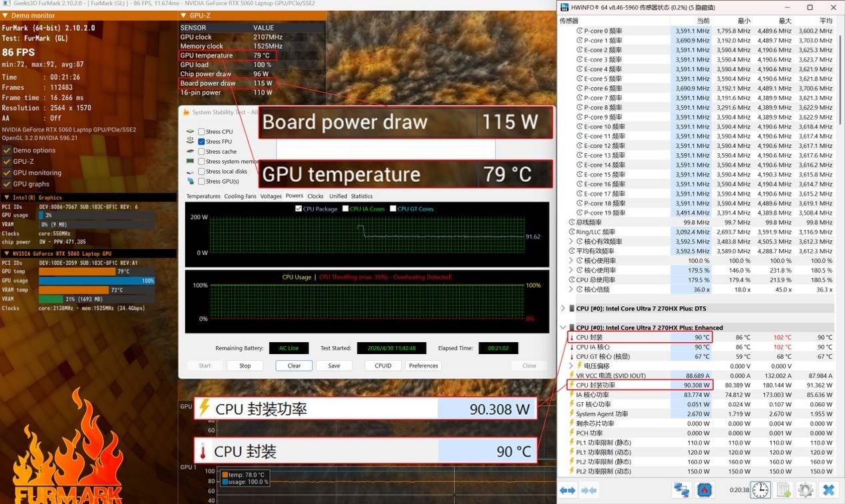Select Unified tab

[338, 196]
